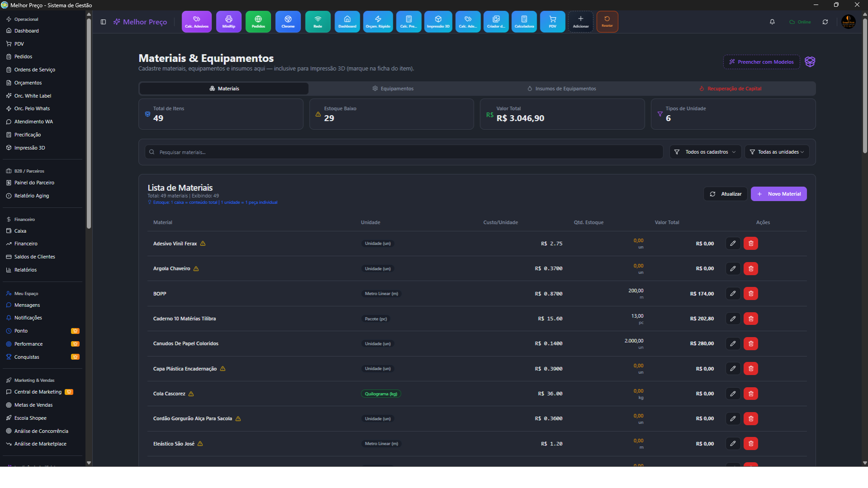Click the Canudos De Papel Coloridos name
The image size is (868, 488).
pyautogui.click(x=186, y=343)
